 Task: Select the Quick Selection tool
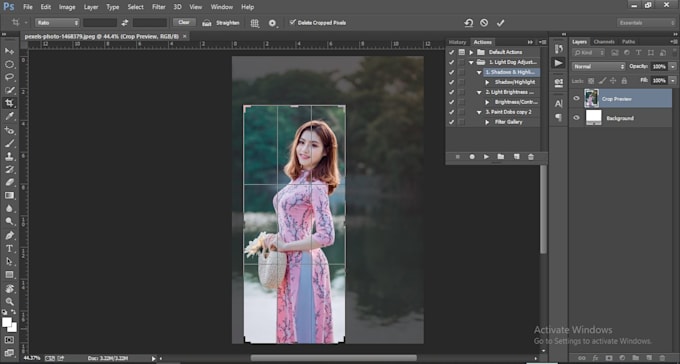click(9, 90)
